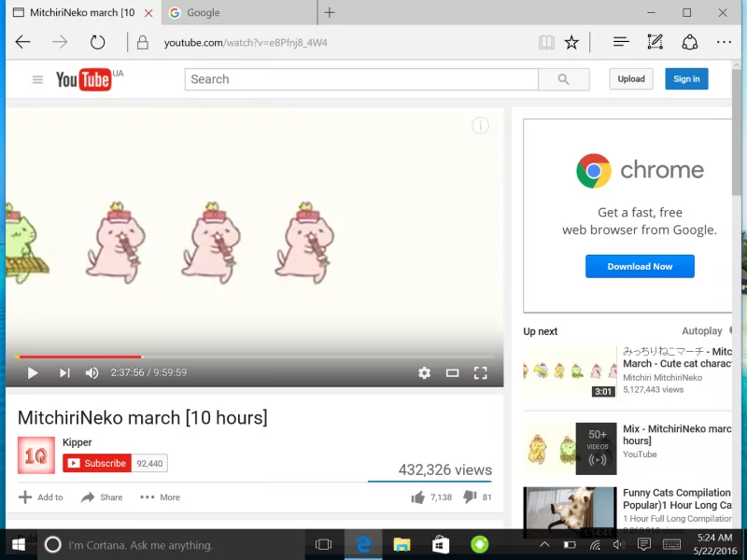Mute the video volume
The width and height of the screenshot is (747, 560).
click(x=92, y=372)
